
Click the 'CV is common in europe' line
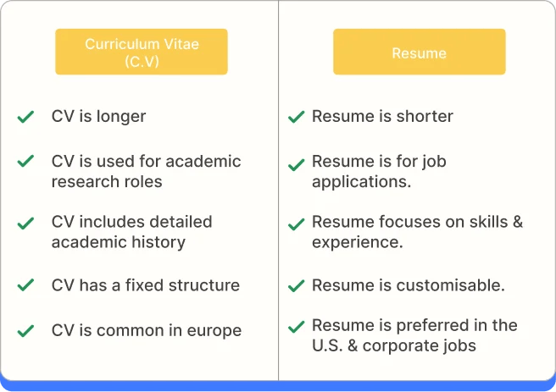click(x=147, y=331)
